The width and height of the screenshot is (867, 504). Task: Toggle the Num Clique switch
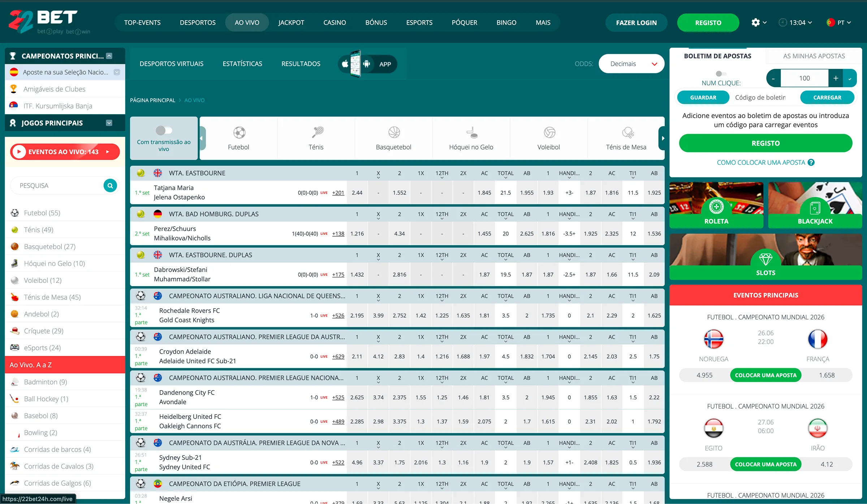click(x=721, y=74)
